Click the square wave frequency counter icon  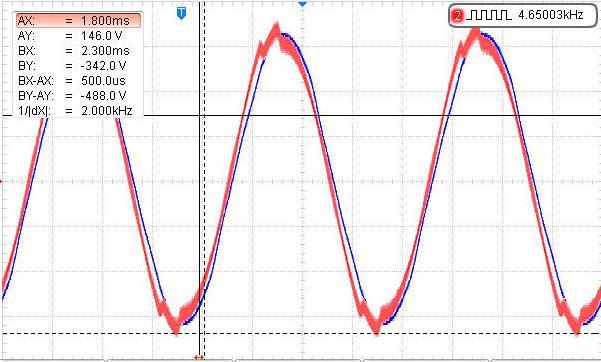click(x=489, y=15)
